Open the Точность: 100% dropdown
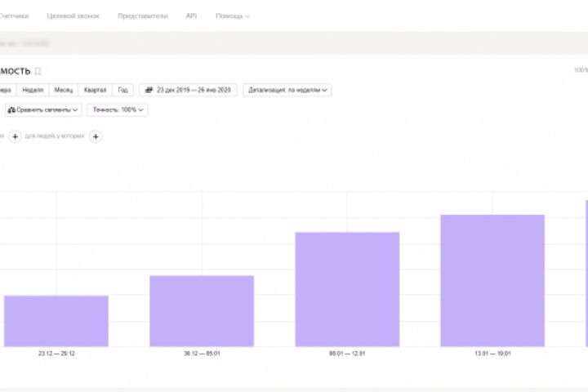Screen dimensions: 588x392 tap(118, 110)
